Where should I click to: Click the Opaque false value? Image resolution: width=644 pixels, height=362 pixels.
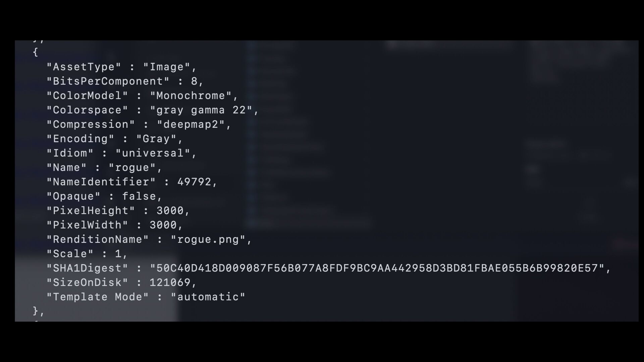pos(139,196)
